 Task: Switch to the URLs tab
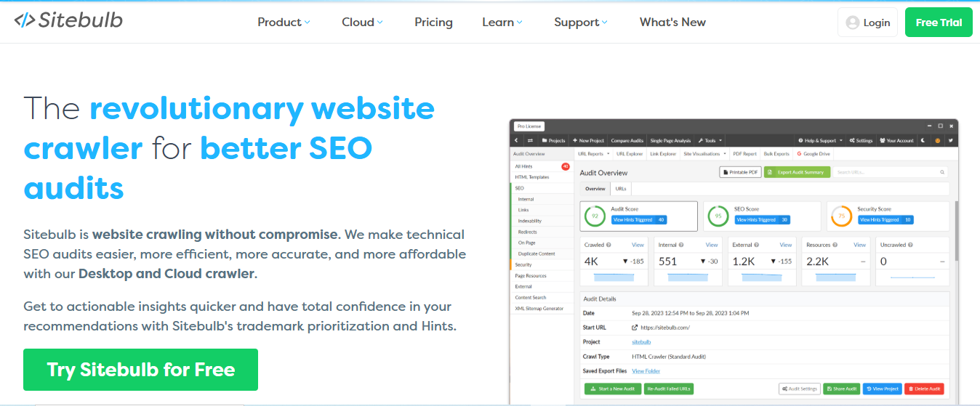point(621,189)
